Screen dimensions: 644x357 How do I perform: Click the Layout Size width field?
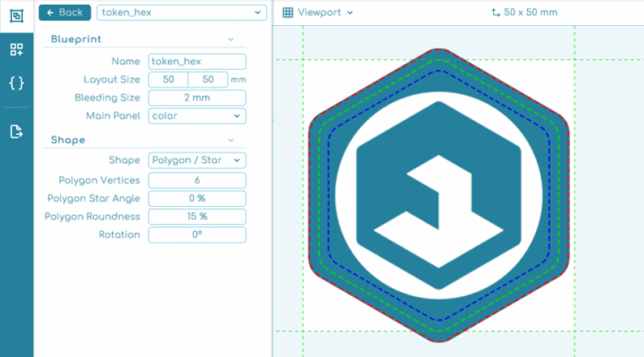coord(169,80)
